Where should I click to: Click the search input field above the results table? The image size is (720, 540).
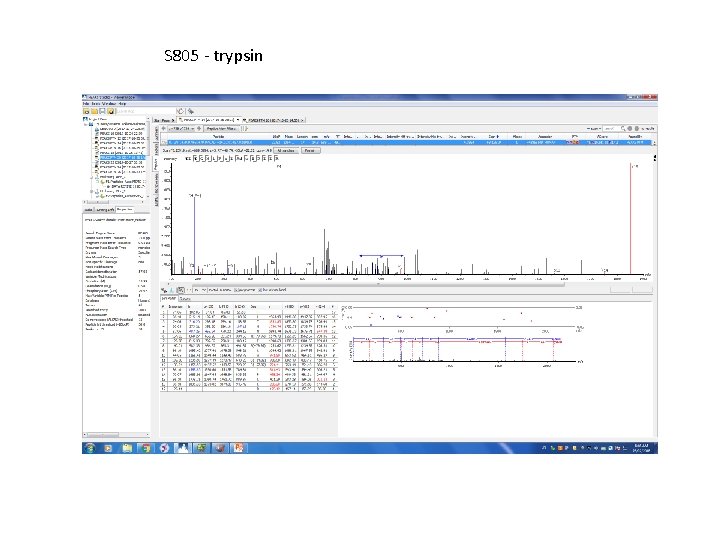[x=611, y=129]
